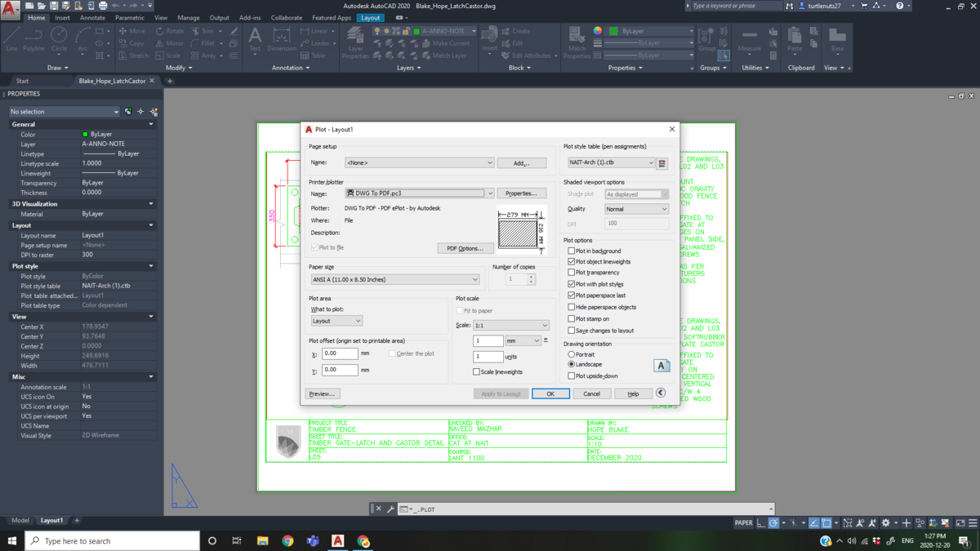Expand the What to plot dropdown
Screen dimensions: 980x551
tap(336, 322)
